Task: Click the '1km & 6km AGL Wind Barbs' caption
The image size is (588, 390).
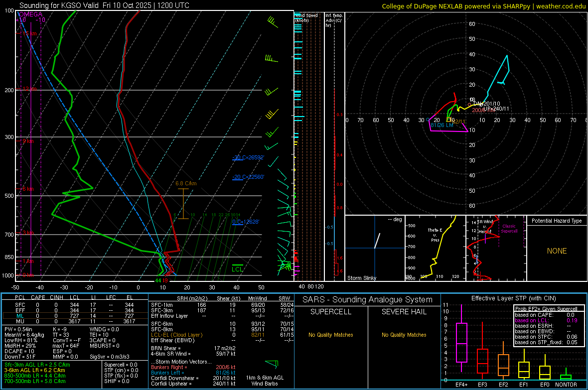Action: tap(265, 381)
